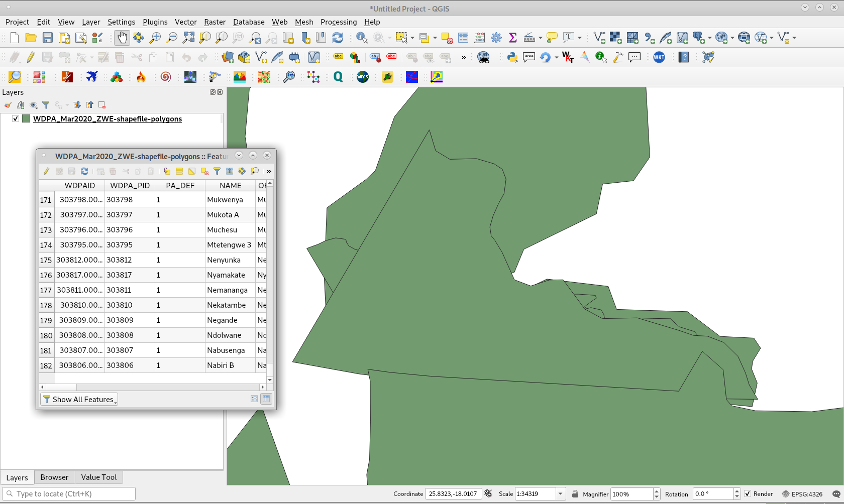Refresh the map canvas
This screenshot has width=844, height=504.
click(338, 38)
